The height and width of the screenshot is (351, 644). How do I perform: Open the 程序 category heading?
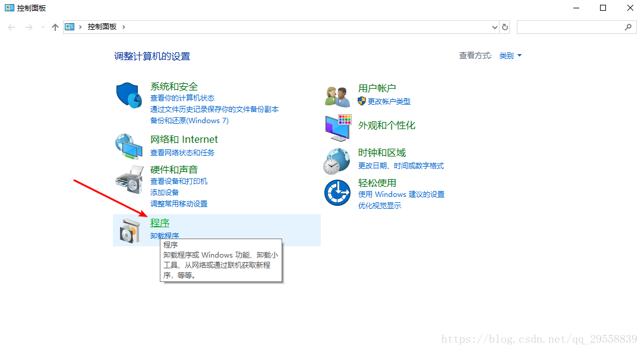[x=160, y=223]
